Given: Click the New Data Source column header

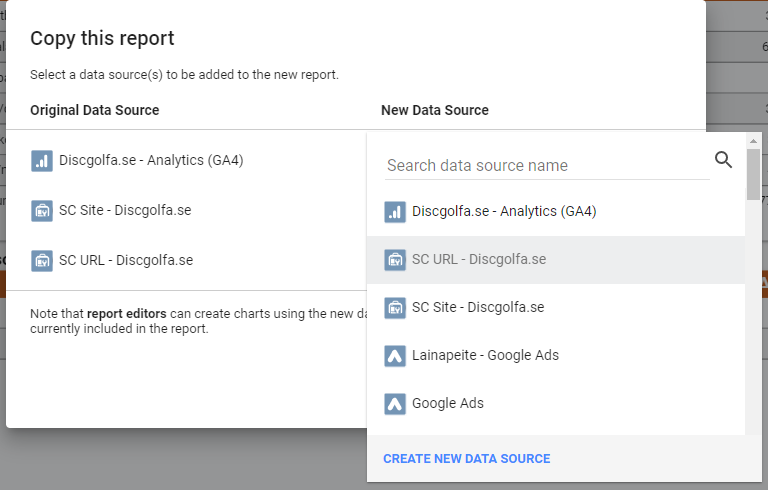Looking at the screenshot, I should pyautogui.click(x=435, y=110).
